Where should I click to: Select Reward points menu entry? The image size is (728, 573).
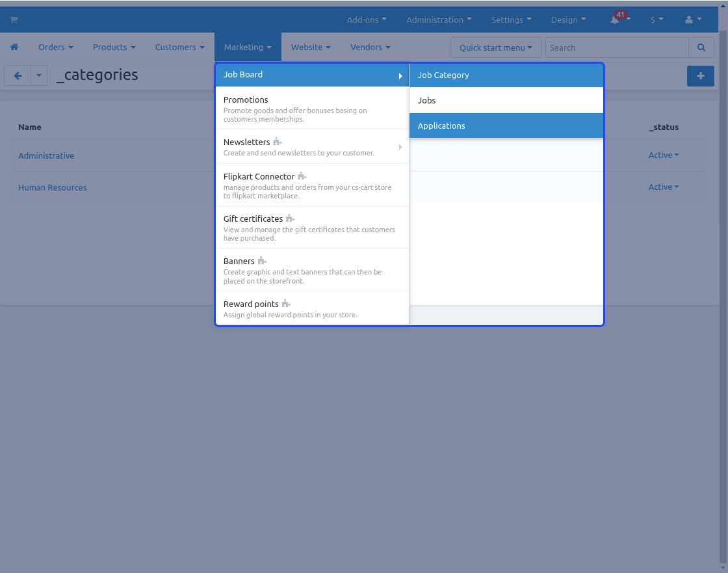coord(312,308)
